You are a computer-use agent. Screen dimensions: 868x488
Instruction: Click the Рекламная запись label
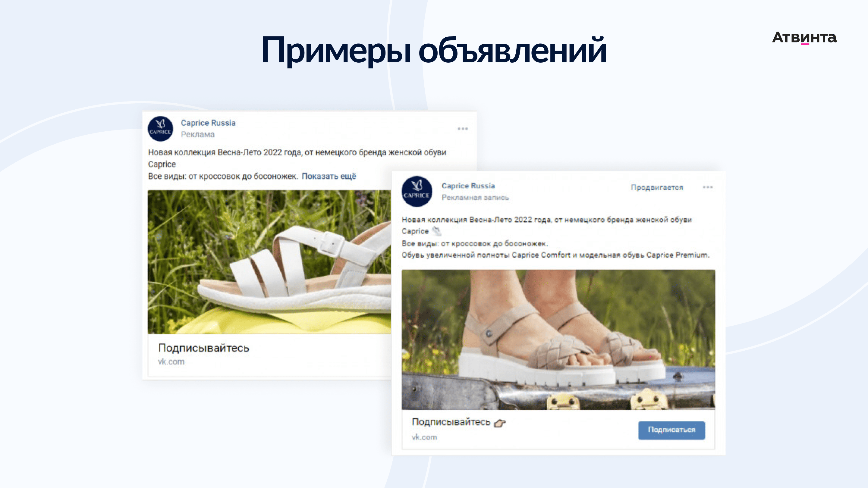point(475,197)
